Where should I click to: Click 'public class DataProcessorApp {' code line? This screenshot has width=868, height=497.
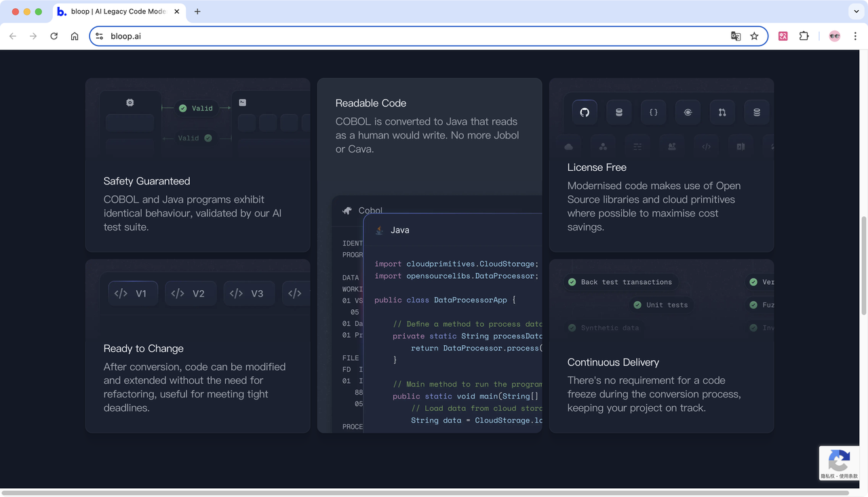(445, 300)
